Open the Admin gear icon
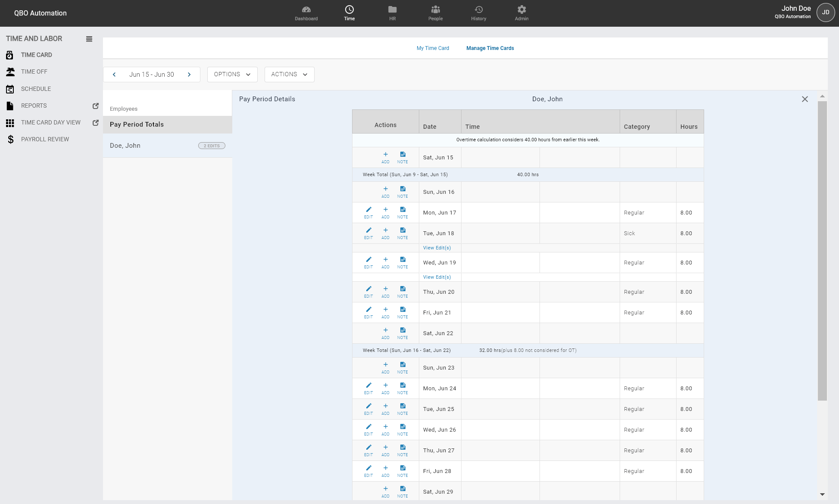 click(x=521, y=13)
